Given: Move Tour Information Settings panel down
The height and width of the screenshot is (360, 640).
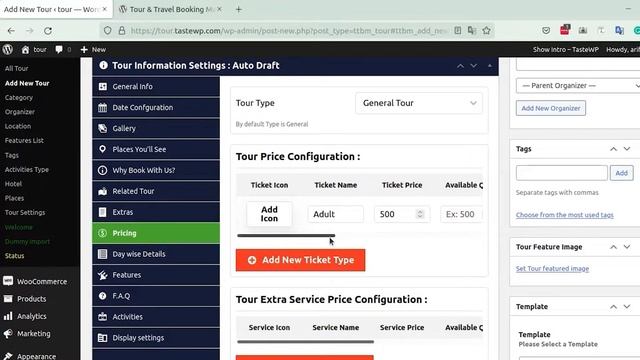Looking at the screenshot, I should pos(474,66).
